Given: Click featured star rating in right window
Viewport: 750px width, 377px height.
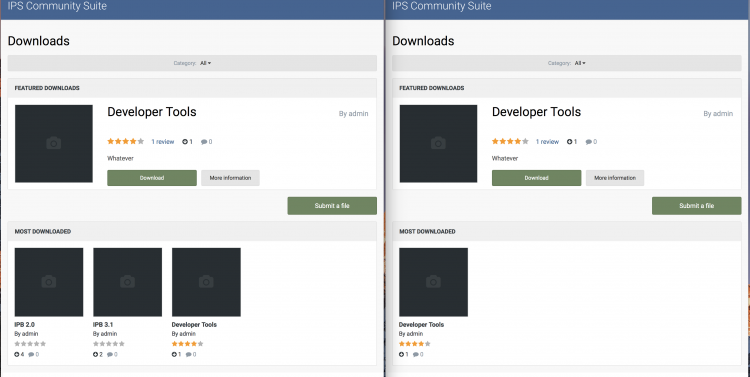Looking at the screenshot, I should click(x=510, y=141).
